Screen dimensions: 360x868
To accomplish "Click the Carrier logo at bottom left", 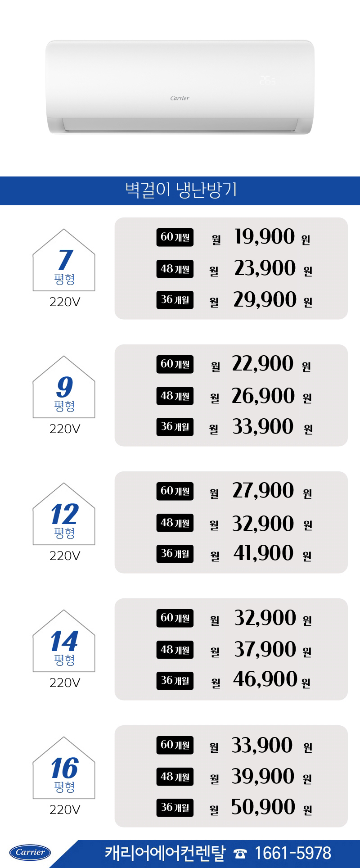I will pos(30,852).
